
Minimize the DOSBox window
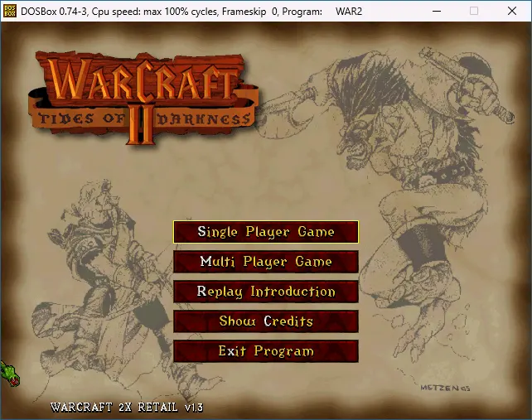click(437, 12)
